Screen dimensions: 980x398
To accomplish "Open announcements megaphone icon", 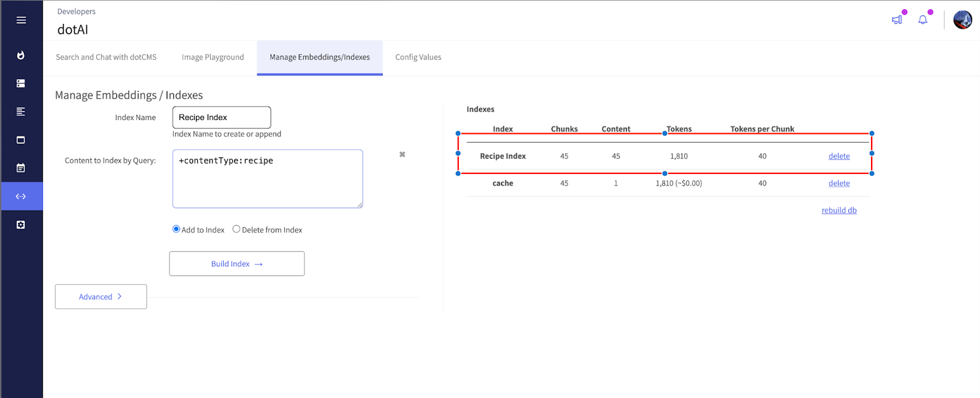I will (x=897, y=20).
